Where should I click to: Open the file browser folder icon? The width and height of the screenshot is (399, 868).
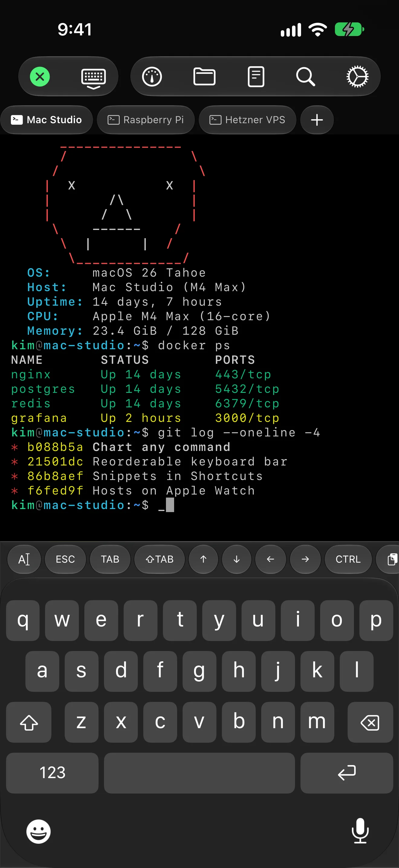204,77
